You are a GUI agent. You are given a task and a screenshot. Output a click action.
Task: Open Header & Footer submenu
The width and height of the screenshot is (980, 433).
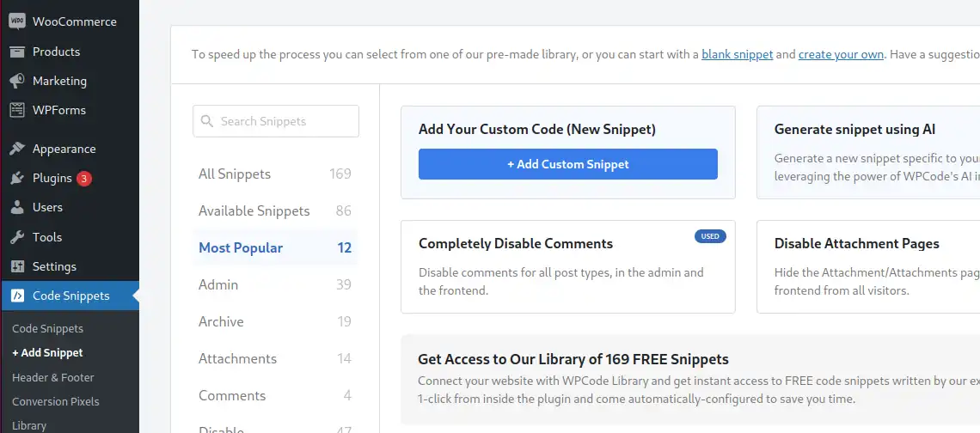click(53, 377)
